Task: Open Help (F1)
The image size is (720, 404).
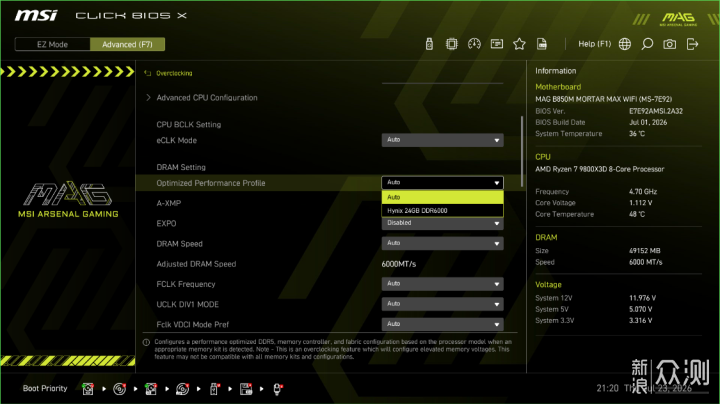Action: (594, 44)
